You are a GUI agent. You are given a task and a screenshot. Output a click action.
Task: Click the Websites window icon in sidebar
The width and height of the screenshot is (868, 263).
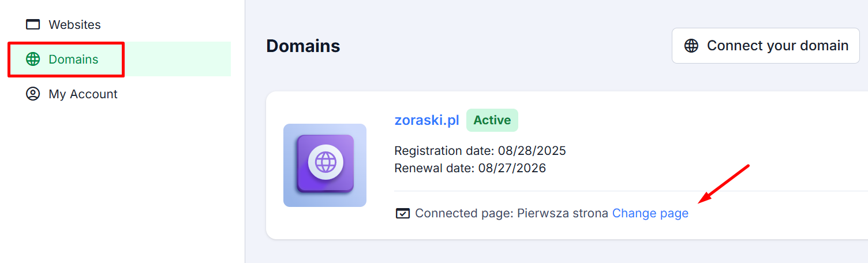tap(33, 25)
